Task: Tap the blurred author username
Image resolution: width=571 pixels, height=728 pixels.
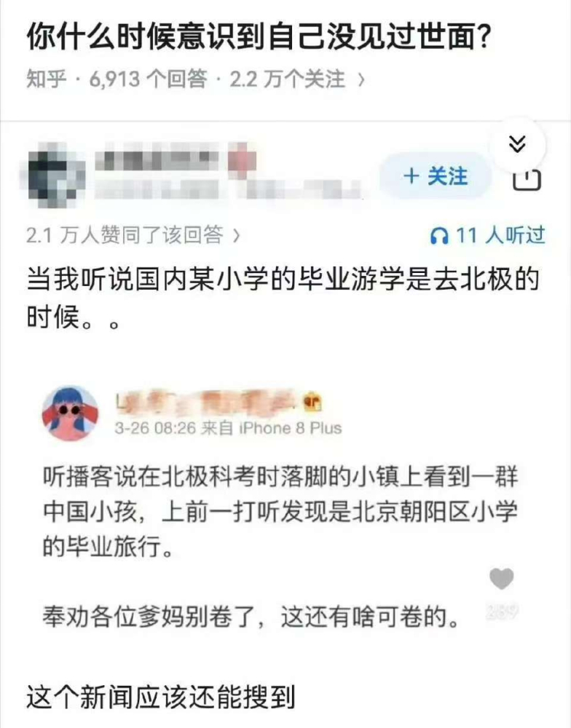Action: [158, 161]
